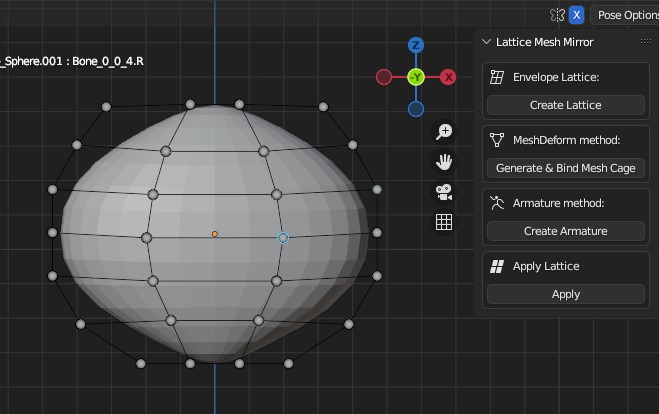Click the Envelope Lattice: label
The height and width of the screenshot is (414, 659).
tap(556, 77)
